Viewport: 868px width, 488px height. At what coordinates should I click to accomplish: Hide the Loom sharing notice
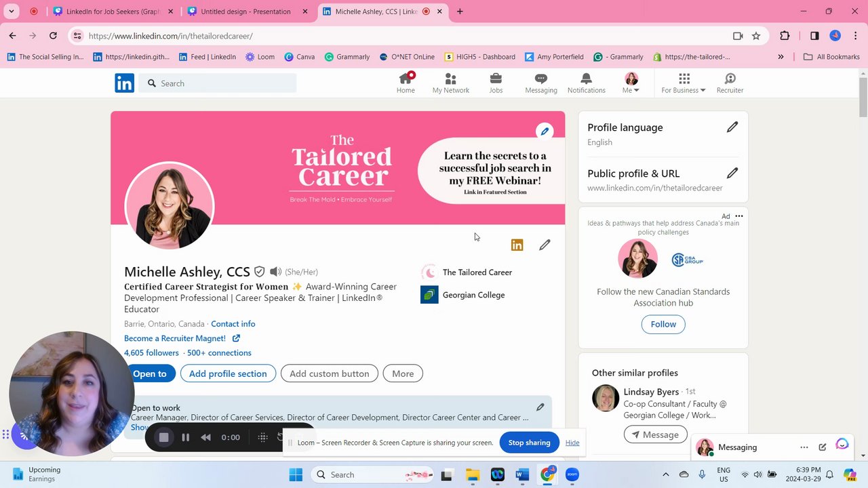[572, 443]
